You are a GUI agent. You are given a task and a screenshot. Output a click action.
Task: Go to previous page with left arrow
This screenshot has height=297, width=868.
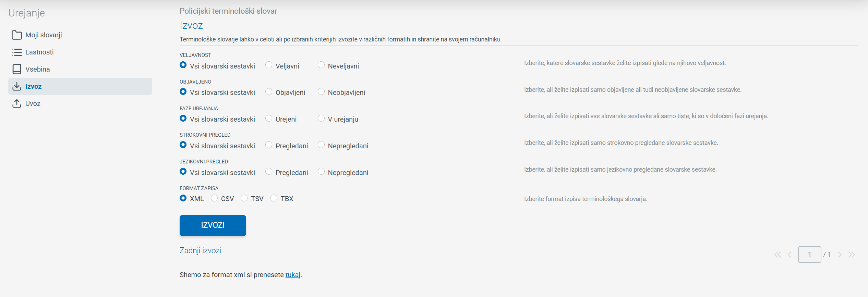pyautogui.click(x=790, y=255)
